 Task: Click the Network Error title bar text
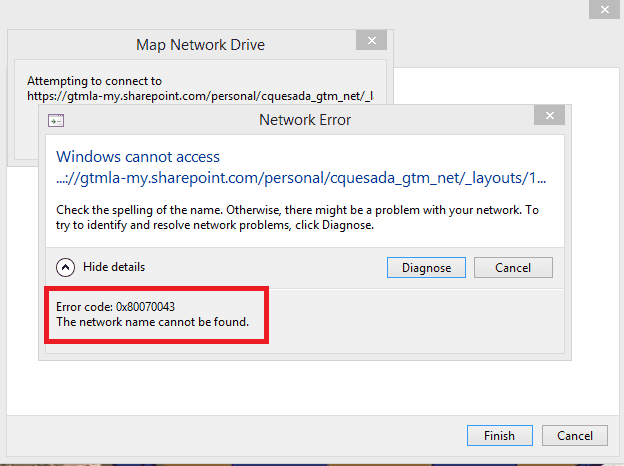pyautogui.click(x=305, y=120)
